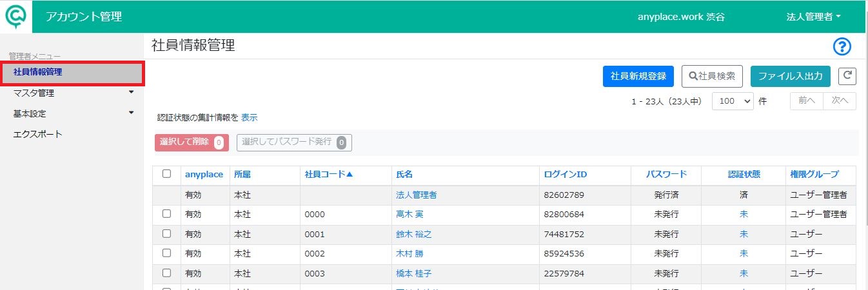Check the box for 高木 実 row
Screen dimensions: 868x290
coord(167,214)
